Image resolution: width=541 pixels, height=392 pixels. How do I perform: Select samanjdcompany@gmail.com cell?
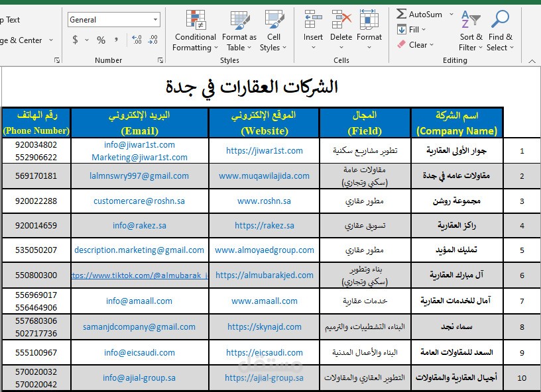[x=140, y=326]
